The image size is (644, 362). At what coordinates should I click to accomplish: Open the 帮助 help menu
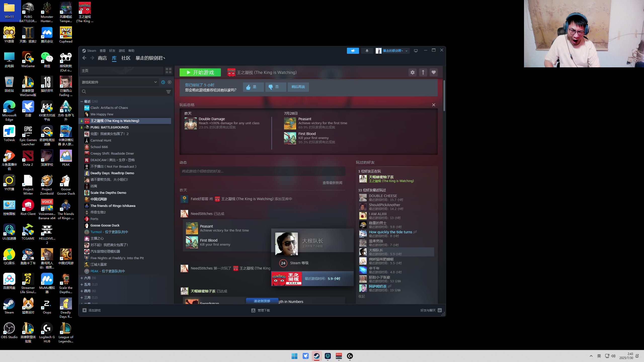(131, 51)
